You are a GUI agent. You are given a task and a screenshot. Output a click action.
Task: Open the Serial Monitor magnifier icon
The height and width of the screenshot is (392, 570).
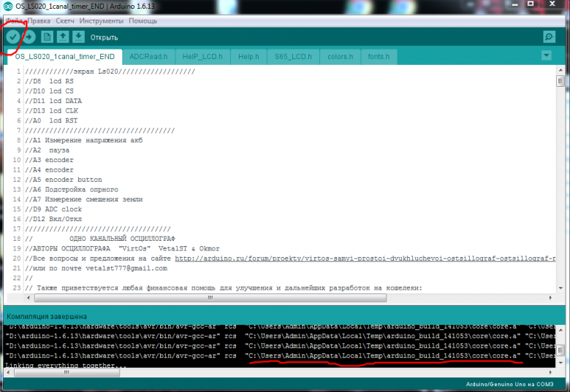coord(549,36)
